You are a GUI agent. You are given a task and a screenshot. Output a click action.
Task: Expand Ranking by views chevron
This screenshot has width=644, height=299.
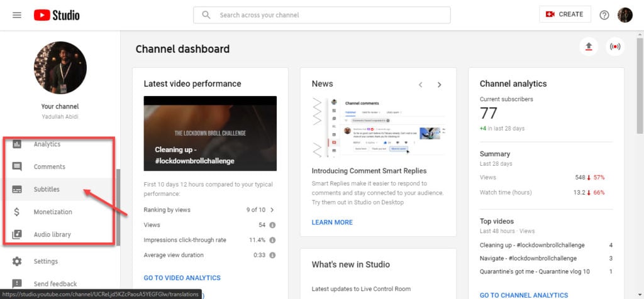point(272,210)
